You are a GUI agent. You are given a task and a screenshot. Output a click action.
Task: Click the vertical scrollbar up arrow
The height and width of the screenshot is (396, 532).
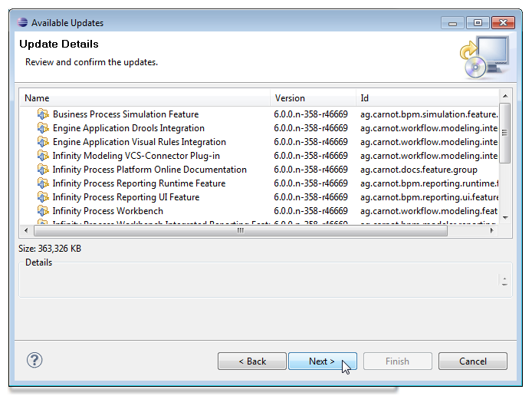coord(505,96)
